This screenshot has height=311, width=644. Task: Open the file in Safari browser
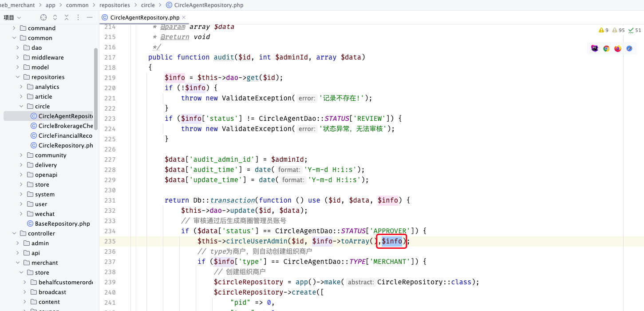(629, 48)
